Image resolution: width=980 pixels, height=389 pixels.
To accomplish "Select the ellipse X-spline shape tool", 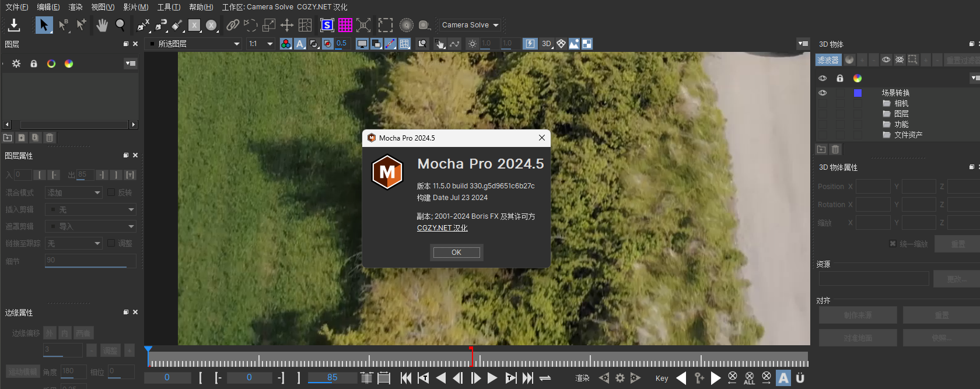I will (211, 25).
